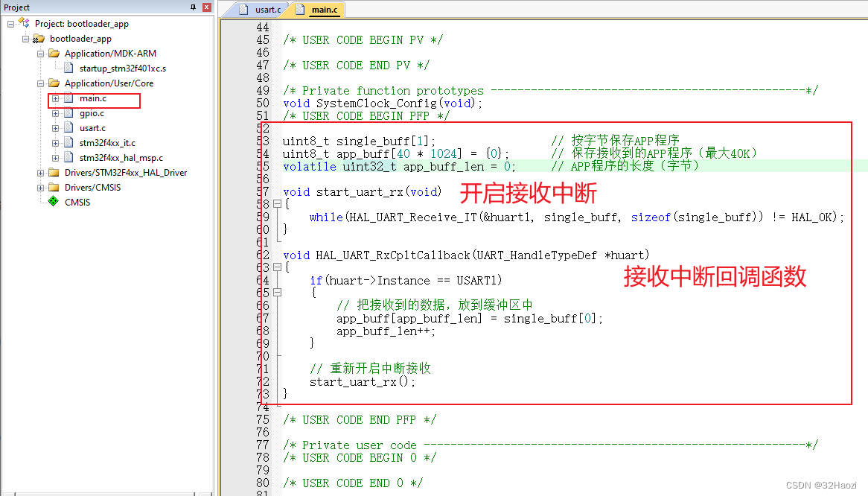Viewport: 868px width, 496px height.
Task: Click the bootloader_app target folder icon
Action: pos(40,39)
